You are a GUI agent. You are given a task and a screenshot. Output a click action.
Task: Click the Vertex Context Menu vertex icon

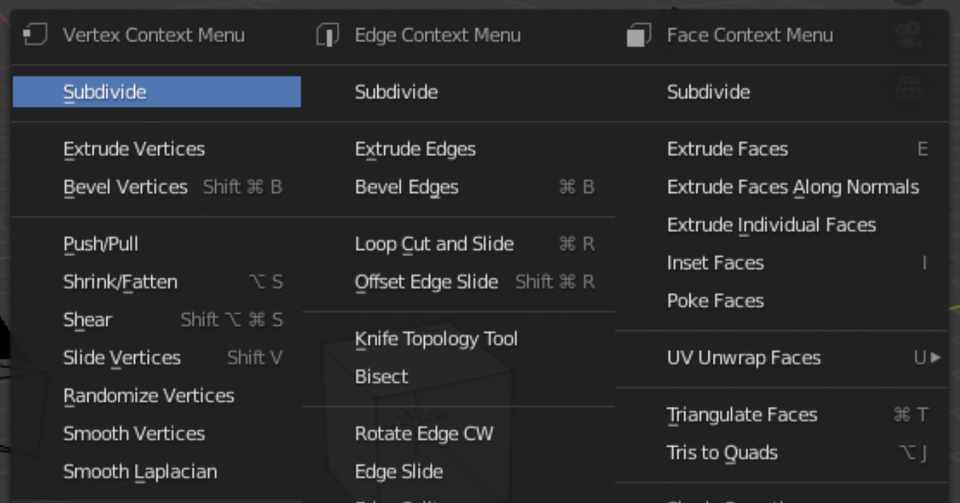pyautogui.click(x=35, y=35)
